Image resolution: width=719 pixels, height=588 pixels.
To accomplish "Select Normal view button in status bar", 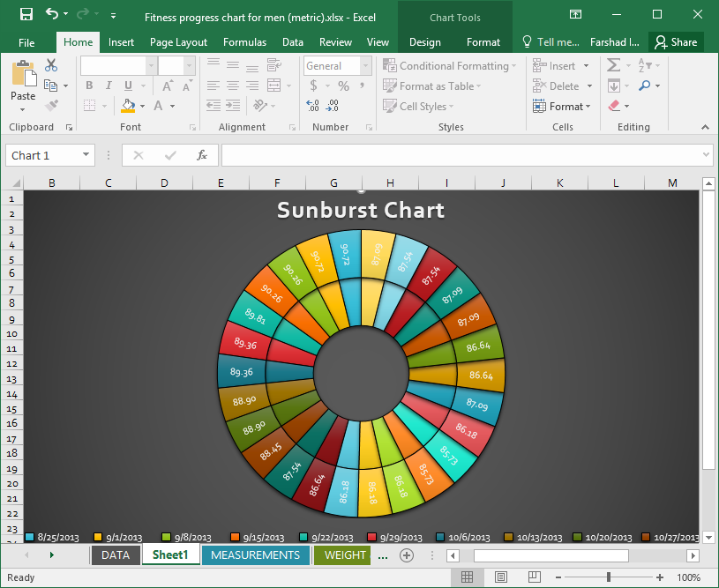I will coord(467,577).
